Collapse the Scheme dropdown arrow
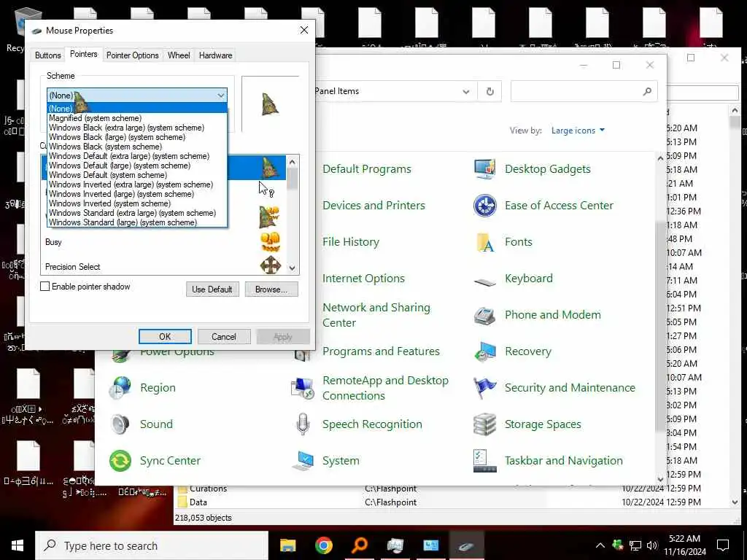The height and width of the screenshot is (560, 747). [220, 96]
